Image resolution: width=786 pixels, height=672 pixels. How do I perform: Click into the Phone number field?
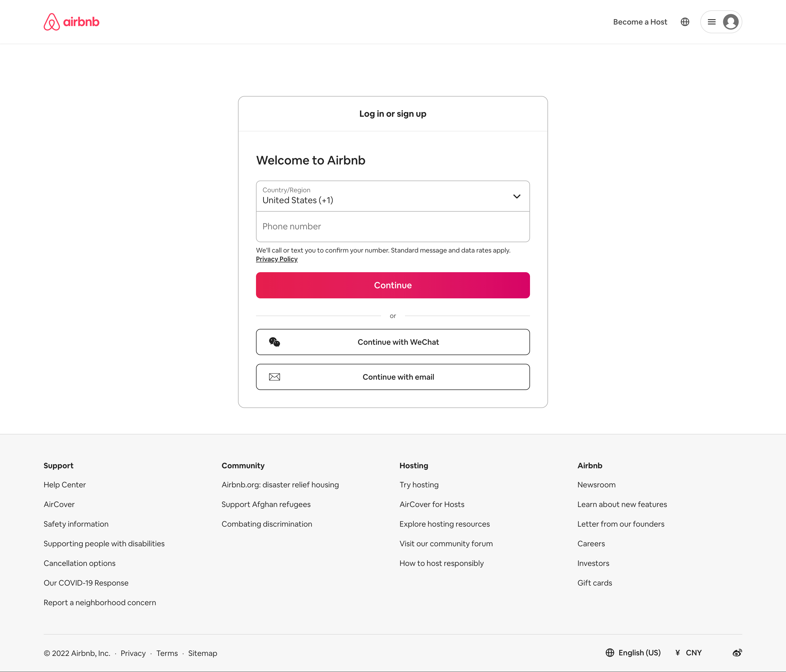tap(393, 227)
